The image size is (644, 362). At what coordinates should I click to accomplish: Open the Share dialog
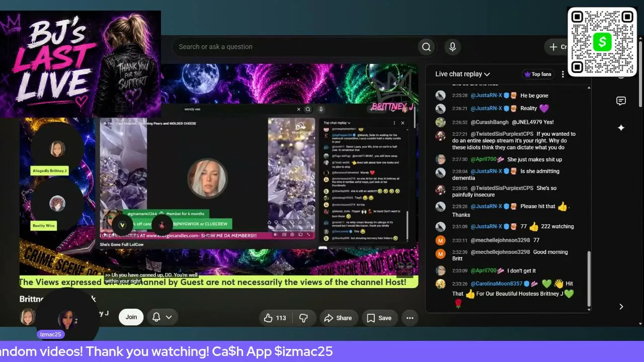click(x=338, y=318)
